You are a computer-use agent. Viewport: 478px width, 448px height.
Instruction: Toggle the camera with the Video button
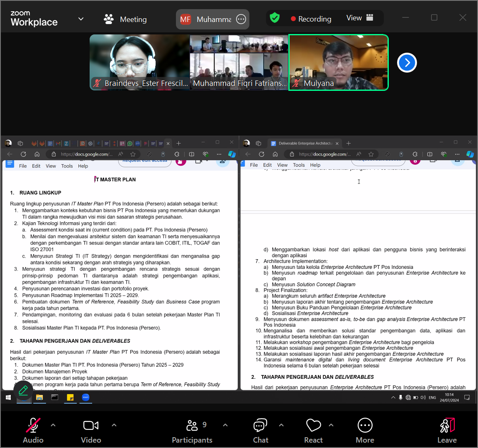coord(91,430)
